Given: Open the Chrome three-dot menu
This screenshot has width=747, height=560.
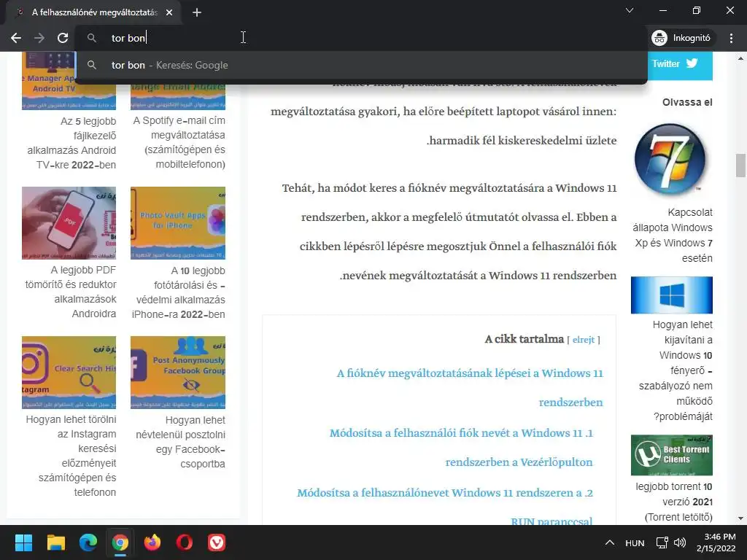Looking at the screenshot, I should click(731, 38).
